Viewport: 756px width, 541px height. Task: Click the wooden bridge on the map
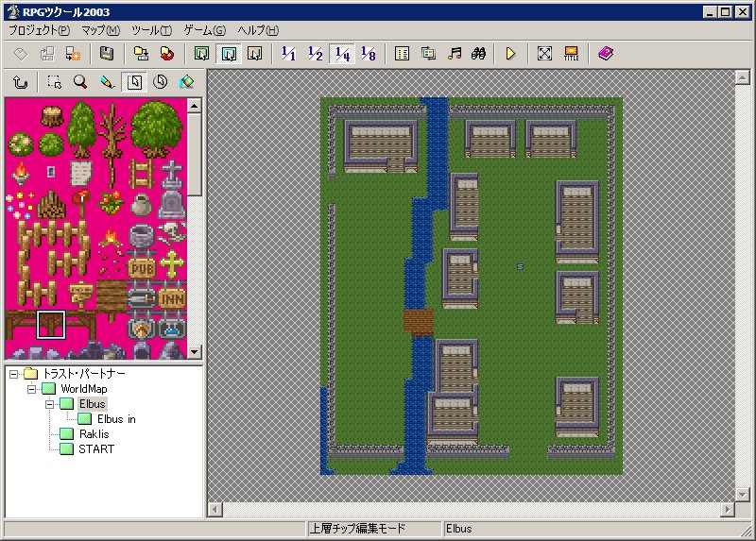pyautogui.click(x=418, y=322)
